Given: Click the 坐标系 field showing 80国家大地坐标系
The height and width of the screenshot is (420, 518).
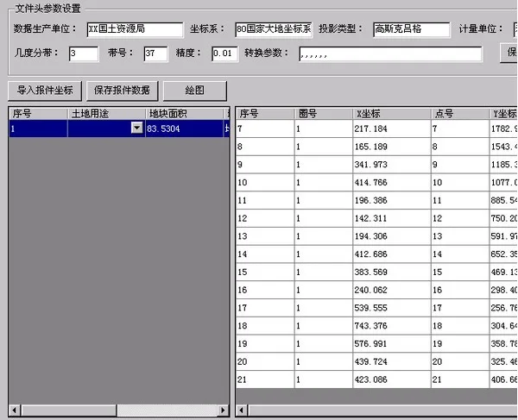Looking at the screenshot, I should [274, 29].
